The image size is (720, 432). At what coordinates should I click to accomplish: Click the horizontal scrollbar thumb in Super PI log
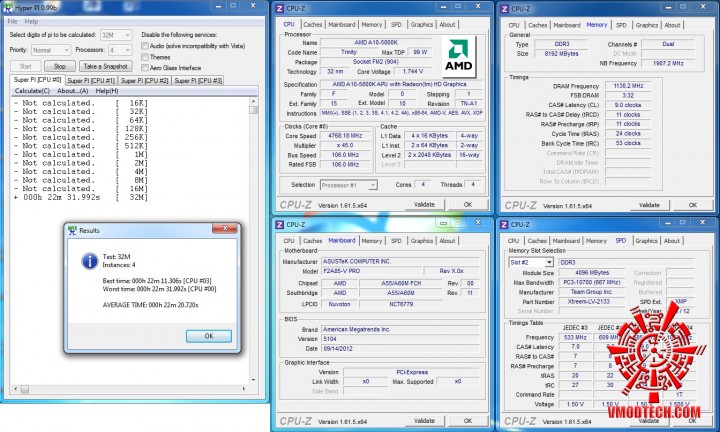click(25, 389)
